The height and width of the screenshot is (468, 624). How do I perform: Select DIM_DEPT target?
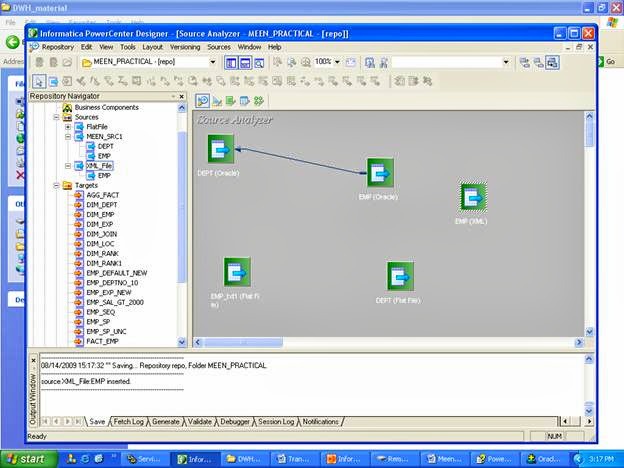pos(101,205)
